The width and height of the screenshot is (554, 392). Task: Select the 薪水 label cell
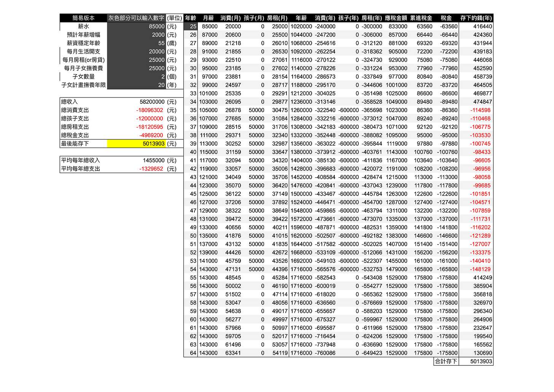coord(84,26)
